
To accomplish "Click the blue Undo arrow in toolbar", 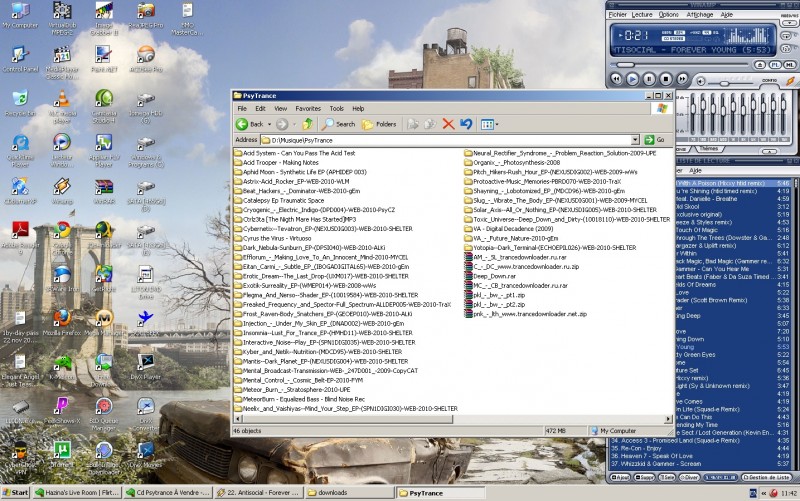I will 466,124.
